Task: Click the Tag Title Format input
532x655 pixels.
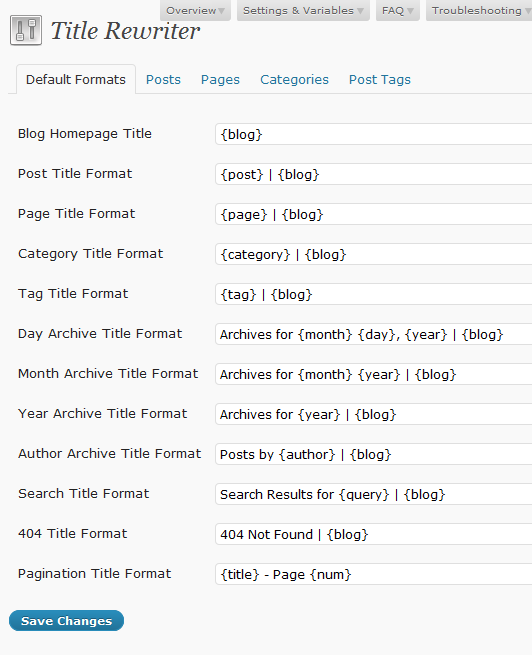Action: [x=373, y=294]
